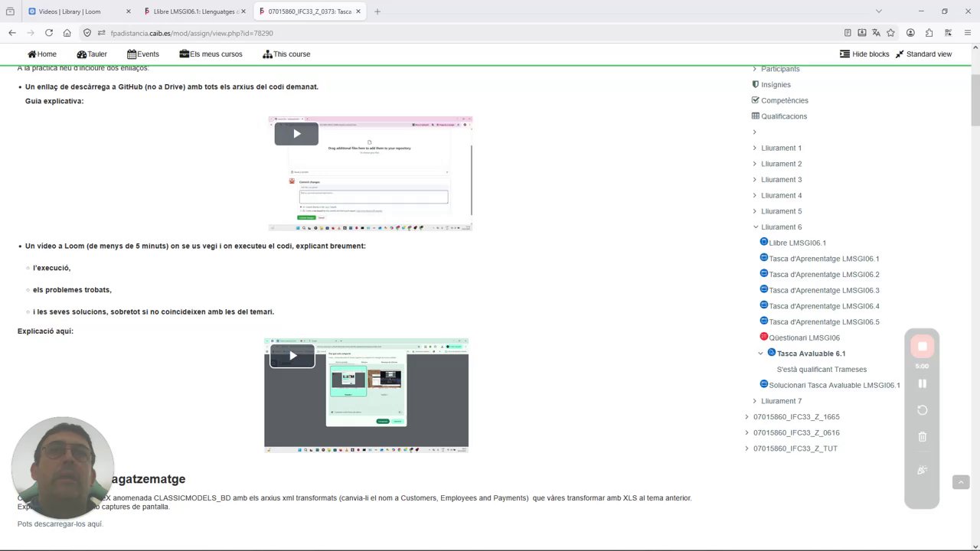The width and height of the screenshot is (980, 551).
Task: Open Home in Moodle navigation
Action: (41, 54)
